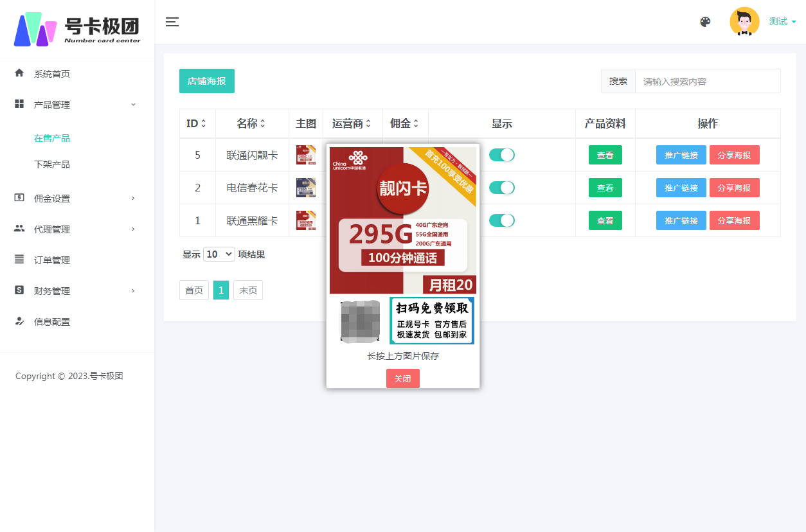The height and width of the screenshot is (532, 806).
Task: Open the results-per-page dropdown showing 10
Action: pyautogui.click(x=219, y=254)
